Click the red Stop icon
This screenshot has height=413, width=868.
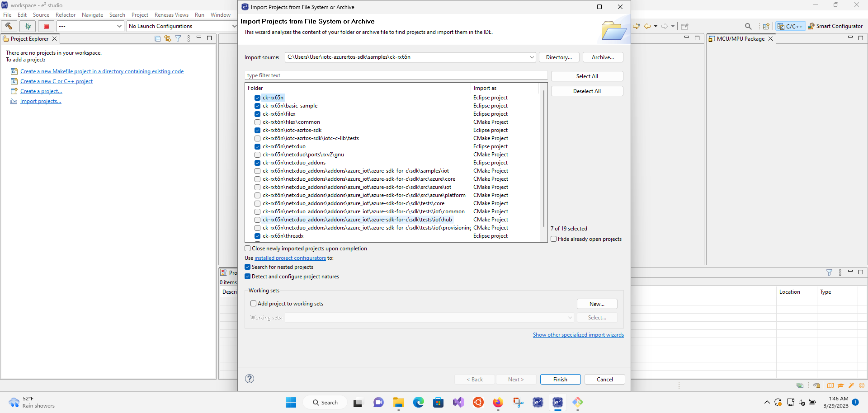pyautogui.click(x=46, y=26)
